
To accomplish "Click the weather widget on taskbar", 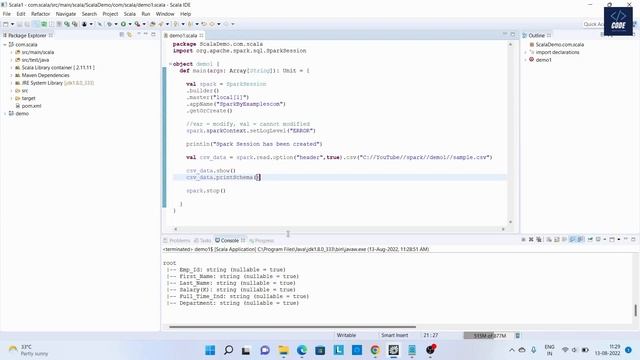I will (x=29, y=350).
